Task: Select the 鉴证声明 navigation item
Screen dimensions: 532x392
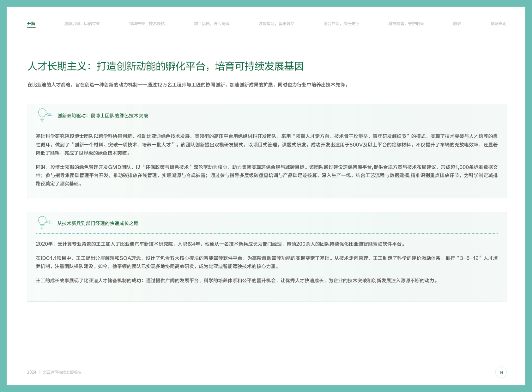Action: click(x=498, y=24)
